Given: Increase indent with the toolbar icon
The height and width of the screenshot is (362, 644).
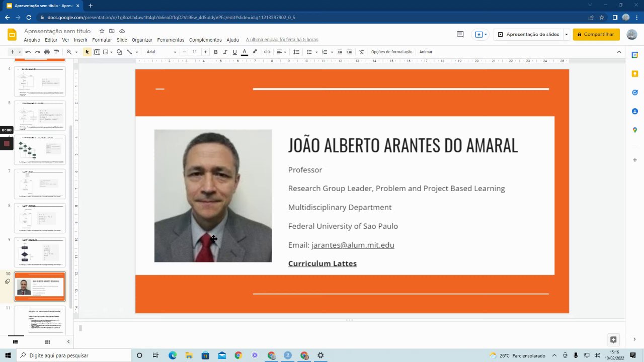Looking at the screenshot, I should click(349, 52).
